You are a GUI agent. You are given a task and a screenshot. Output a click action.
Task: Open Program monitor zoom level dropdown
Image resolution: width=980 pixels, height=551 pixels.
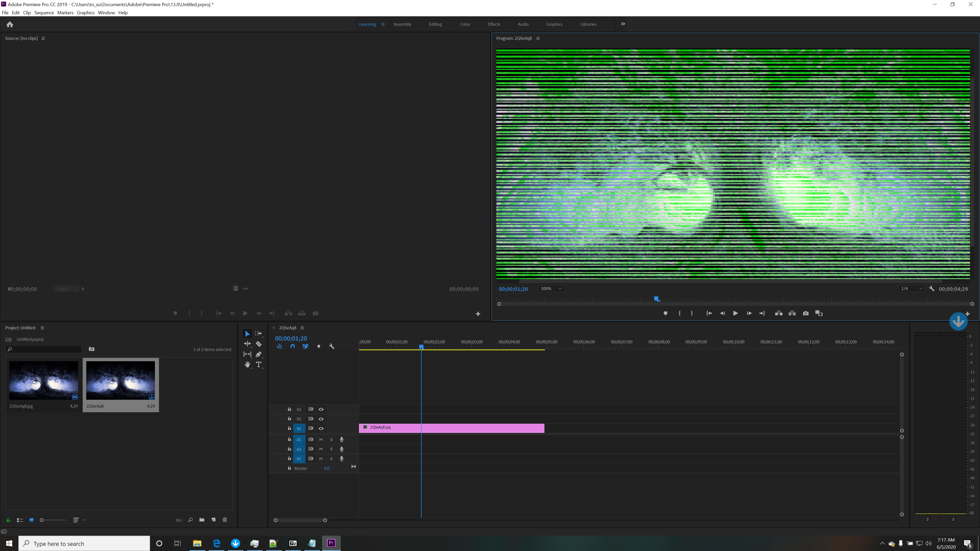(x=551, y=289)
